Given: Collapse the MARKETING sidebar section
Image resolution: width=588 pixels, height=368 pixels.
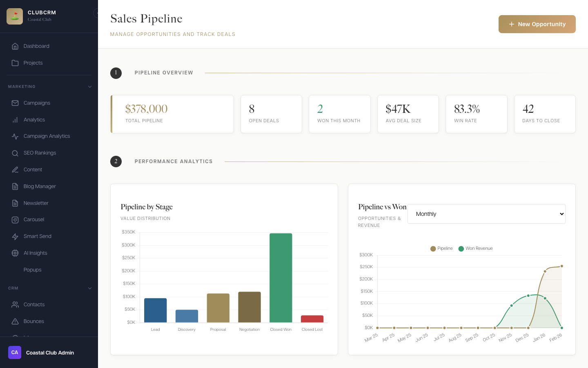Looking at the screenshot, I should point(90,86).
